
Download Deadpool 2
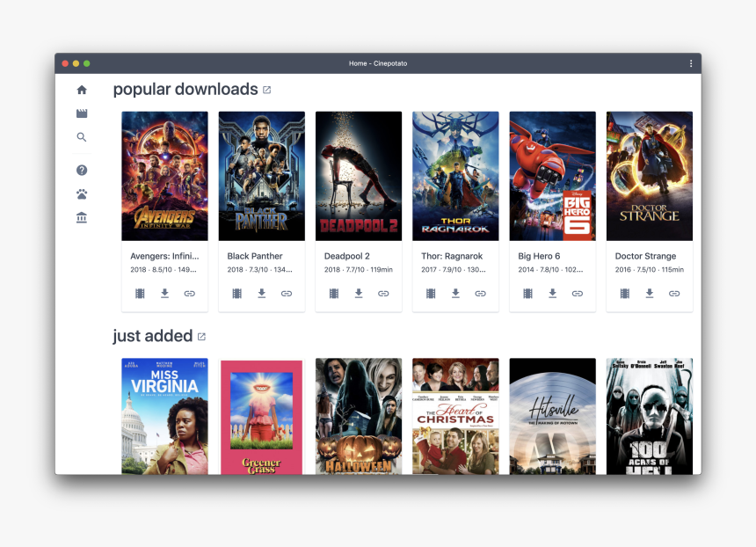(359, 293)
